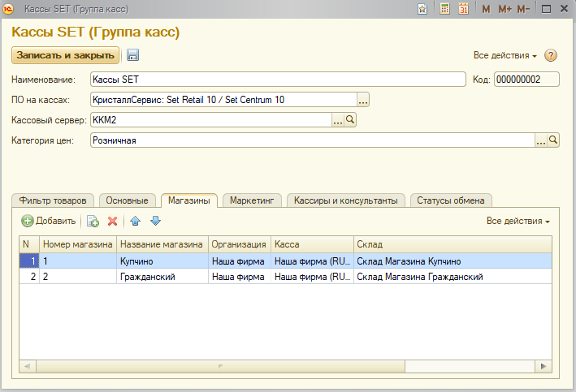Click the Добавить button to add row

coord(49,221)
